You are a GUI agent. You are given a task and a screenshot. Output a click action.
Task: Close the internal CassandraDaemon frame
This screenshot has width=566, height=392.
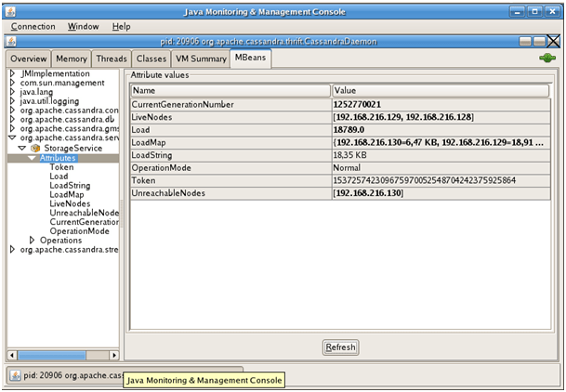click(x=553, y=42)
